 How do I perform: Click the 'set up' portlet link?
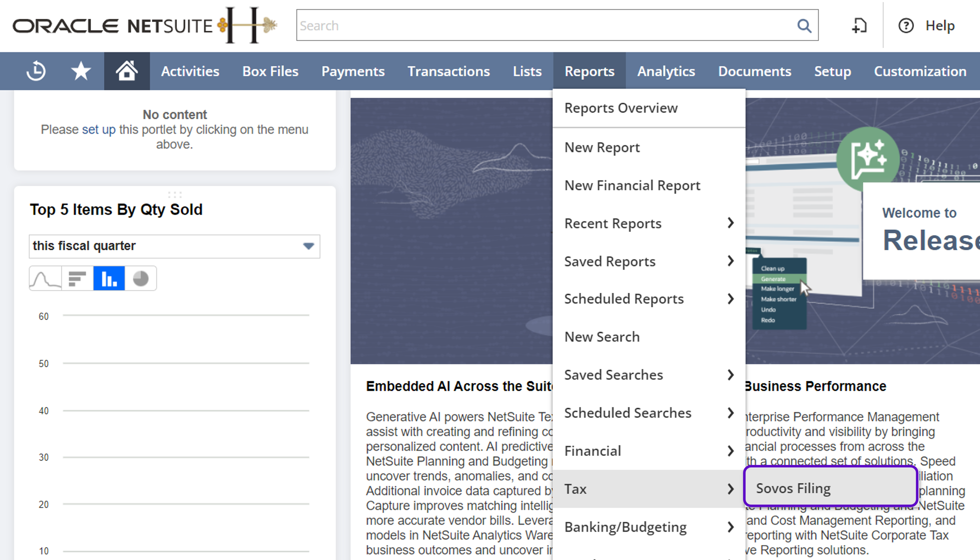[98, 130]
